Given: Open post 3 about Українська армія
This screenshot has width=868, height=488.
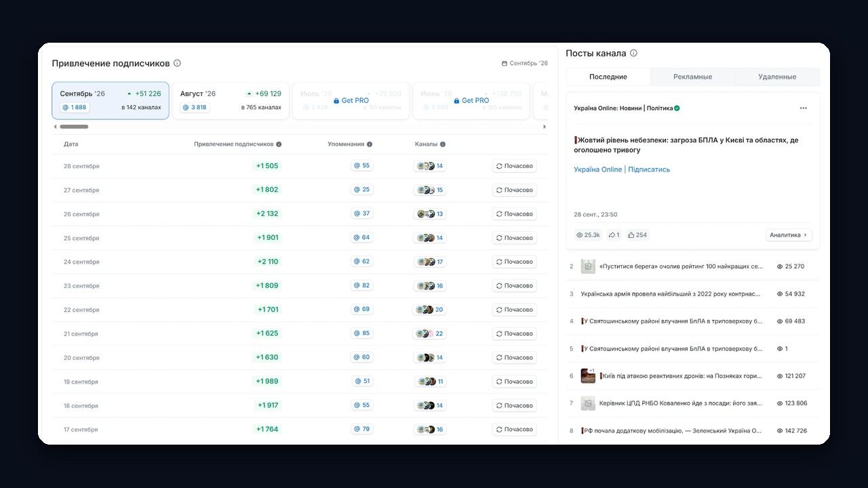Looking at the screenshot, I should (x=692, y=294).
